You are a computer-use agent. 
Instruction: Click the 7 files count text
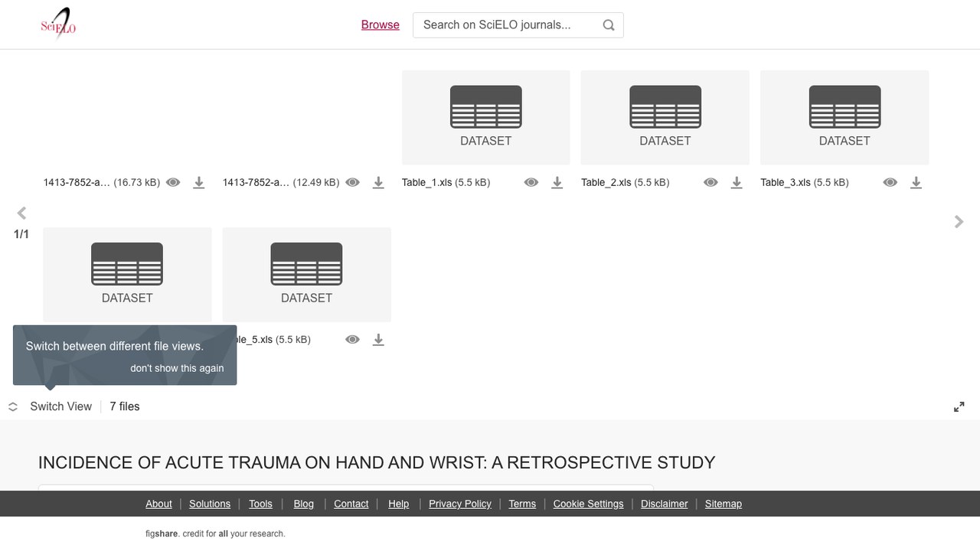(125, 406)
